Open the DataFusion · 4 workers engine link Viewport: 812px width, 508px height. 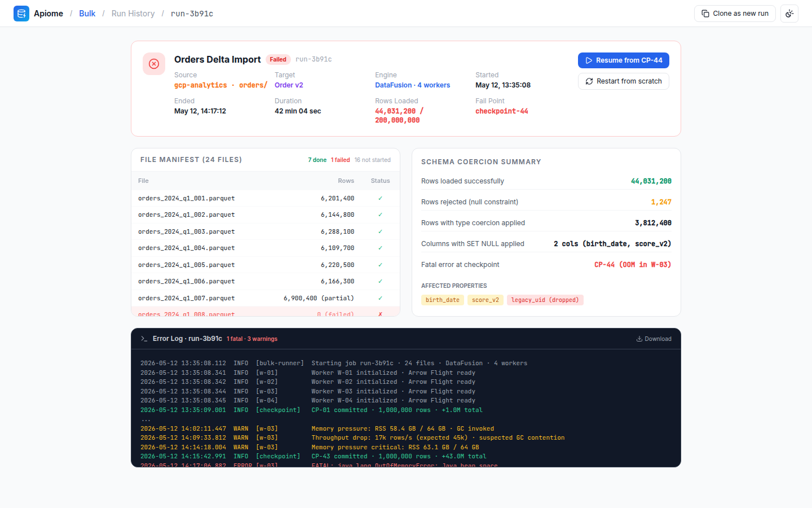pos(413,85)
